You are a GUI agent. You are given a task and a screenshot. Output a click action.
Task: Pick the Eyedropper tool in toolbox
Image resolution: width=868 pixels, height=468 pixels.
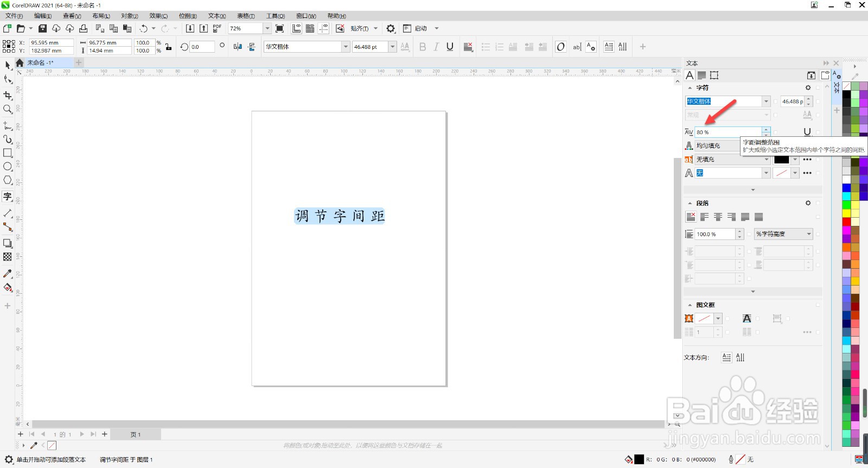(8, 274)
